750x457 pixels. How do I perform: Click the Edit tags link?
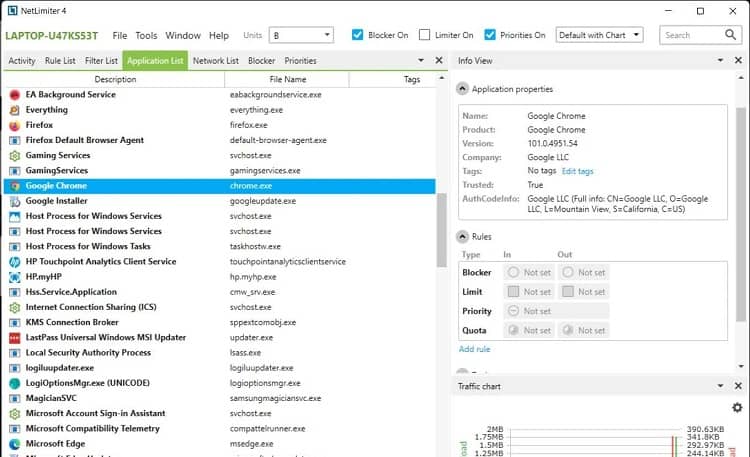pyautogui.click(x=577, y=171)
